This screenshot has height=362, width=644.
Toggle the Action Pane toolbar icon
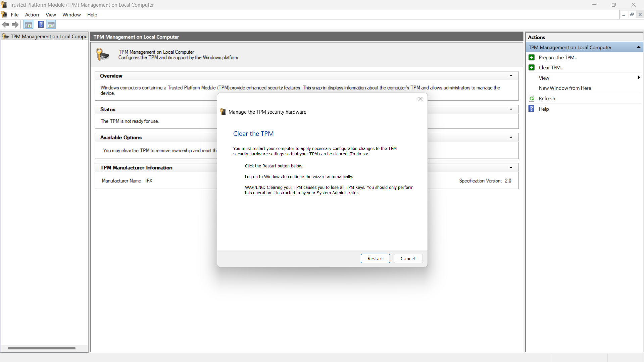[x=51, y=24]
